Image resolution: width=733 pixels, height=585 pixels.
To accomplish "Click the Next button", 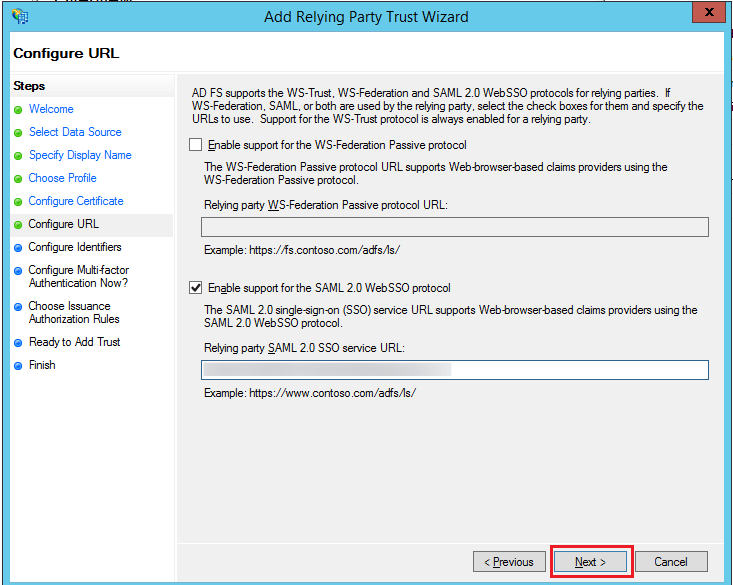I will coord(590,562).
